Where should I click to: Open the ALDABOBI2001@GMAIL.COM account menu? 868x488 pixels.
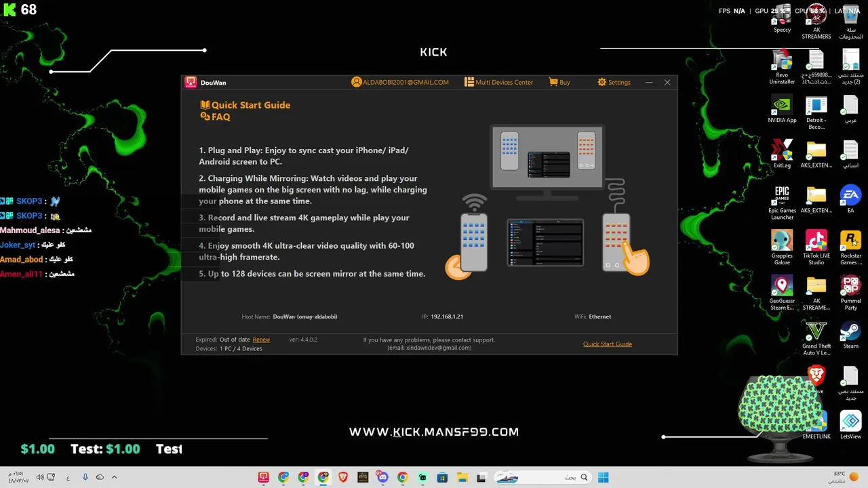tap(400, 82)
